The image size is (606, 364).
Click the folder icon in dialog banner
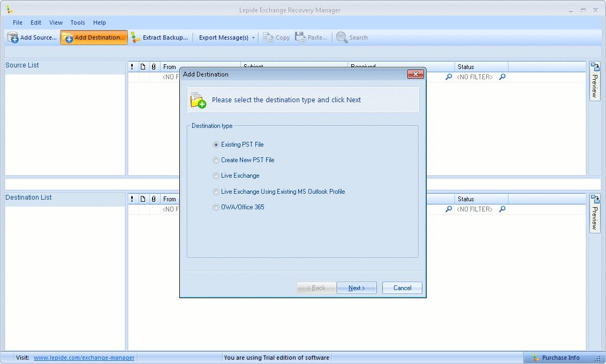tap(198, 100)
